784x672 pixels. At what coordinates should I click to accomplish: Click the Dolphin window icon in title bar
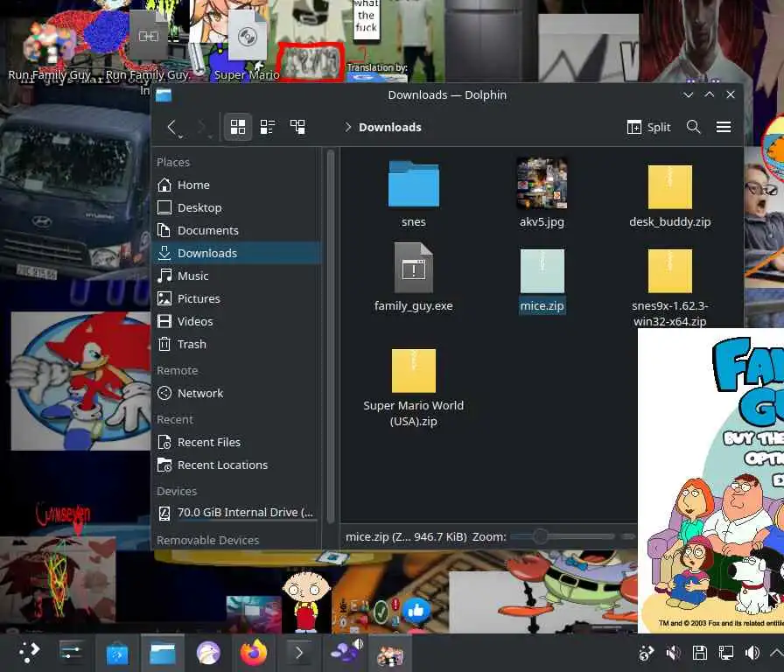(x=163, y=95)
